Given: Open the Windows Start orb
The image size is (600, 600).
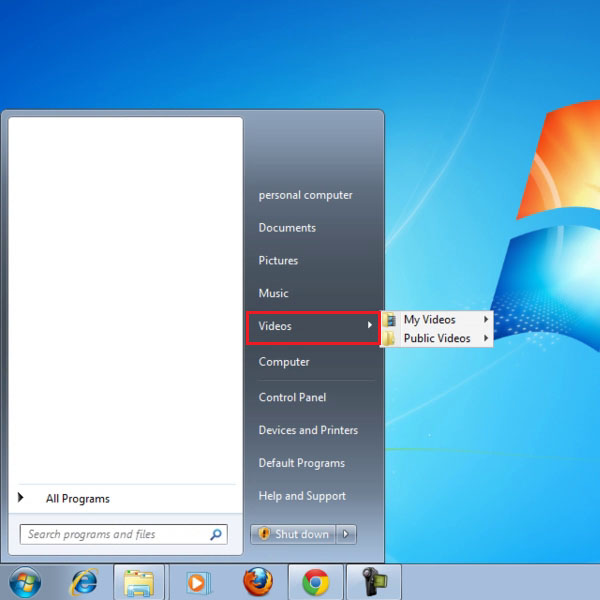Looking at the screenshot, I should tap(25, 582).
